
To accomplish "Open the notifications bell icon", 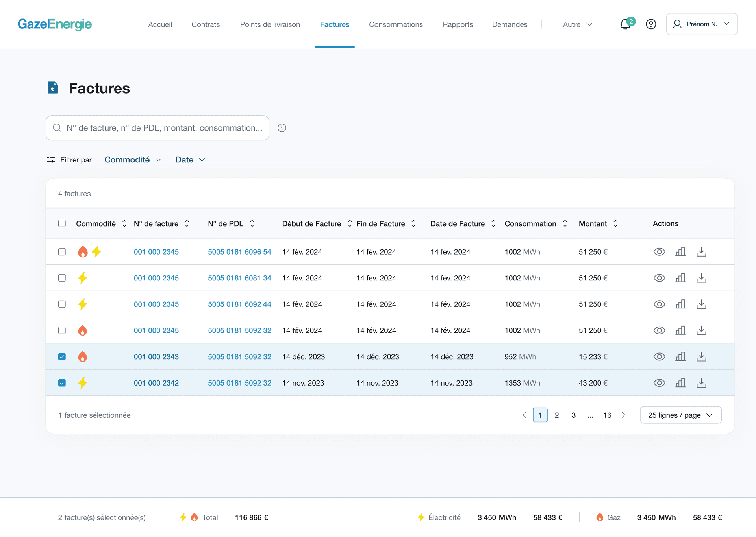I will [x=625, y=24].
